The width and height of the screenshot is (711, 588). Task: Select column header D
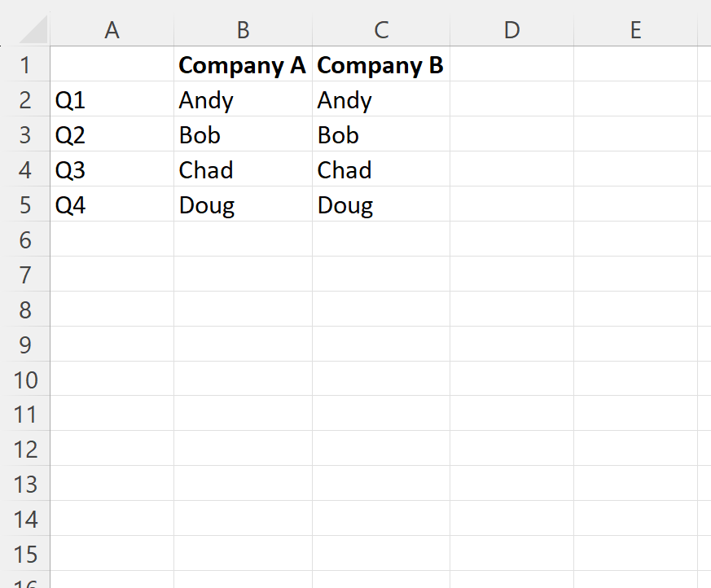coord(511,29)
